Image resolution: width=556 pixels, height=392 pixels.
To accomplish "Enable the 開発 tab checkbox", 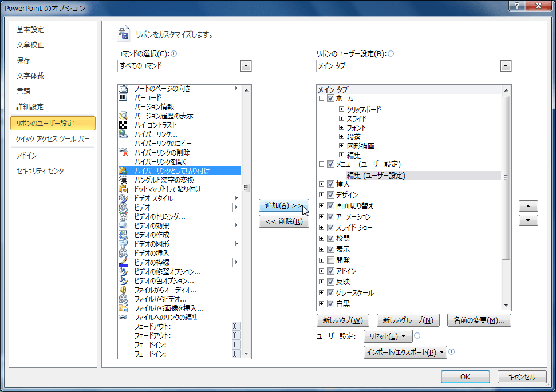I will click(330, 260).
